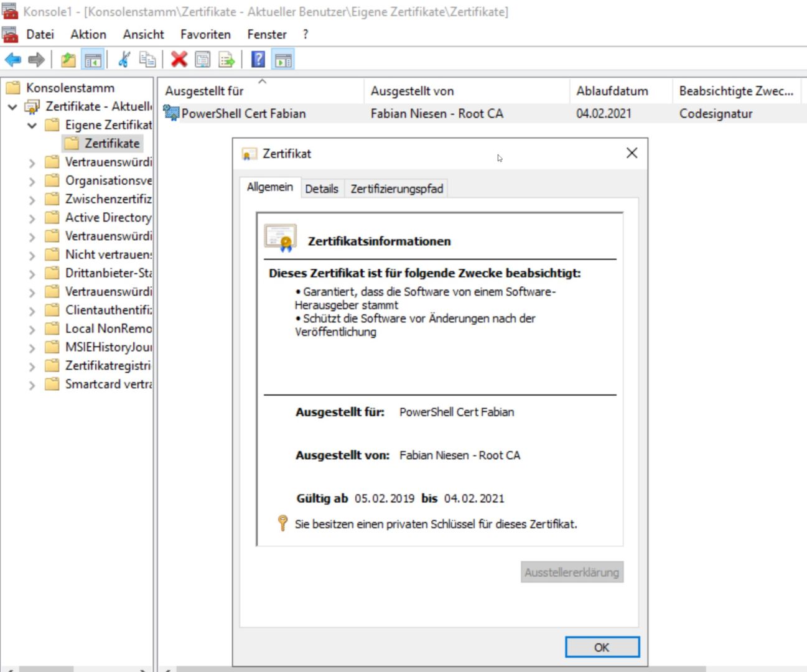Image resolution: width=807 pixels, height=672 pixels.
Task: Click the Export list toolbar icon
Action: point(226,60)
